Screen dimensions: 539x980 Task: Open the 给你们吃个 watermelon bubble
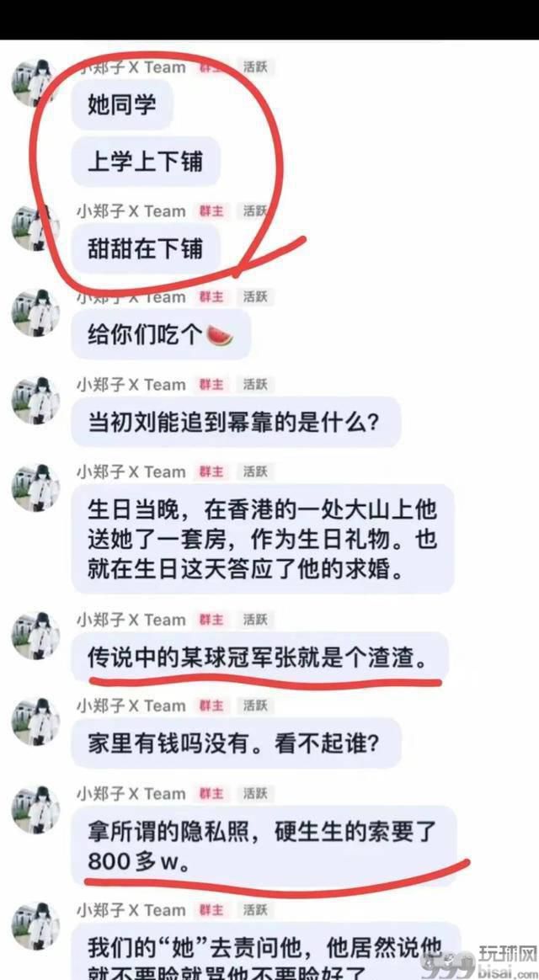coord(162,335)
